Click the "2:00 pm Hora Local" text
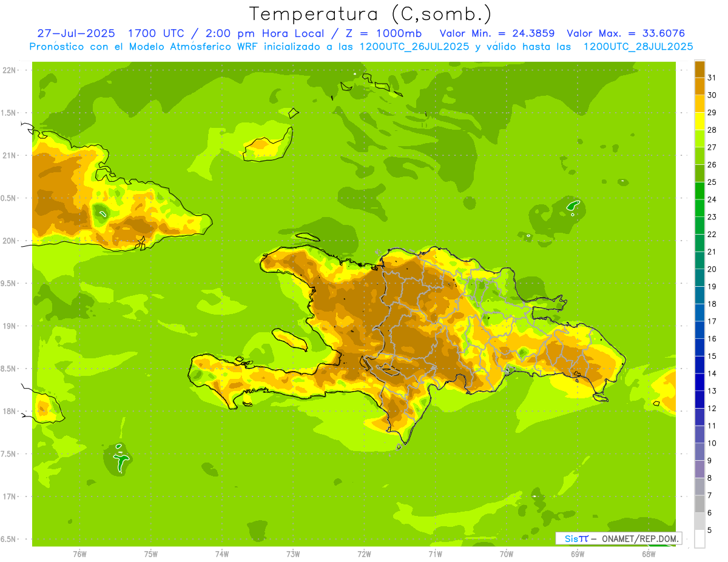The height and width of the screenshot is (562, 728). [266, 33]
